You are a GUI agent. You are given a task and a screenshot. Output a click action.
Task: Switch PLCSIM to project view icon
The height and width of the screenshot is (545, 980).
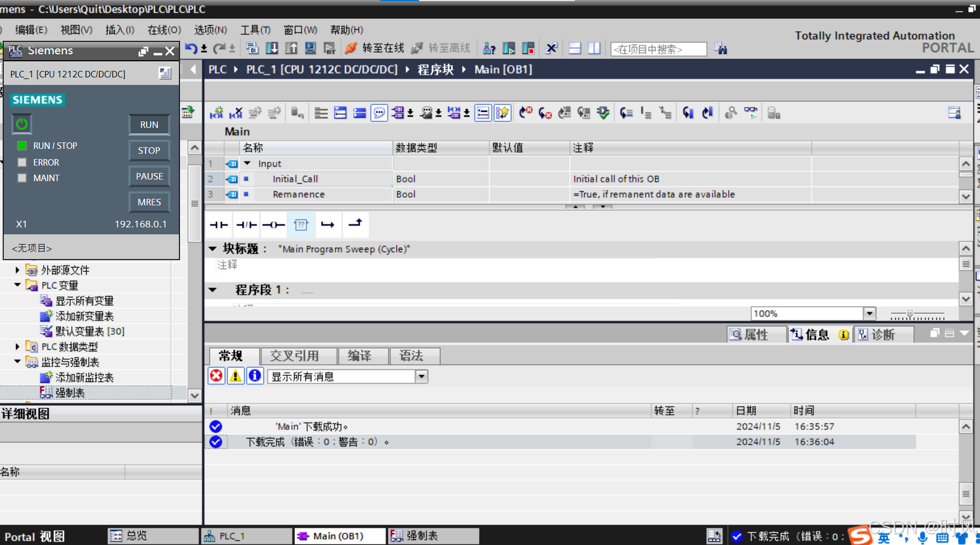(x=165, y=74)
